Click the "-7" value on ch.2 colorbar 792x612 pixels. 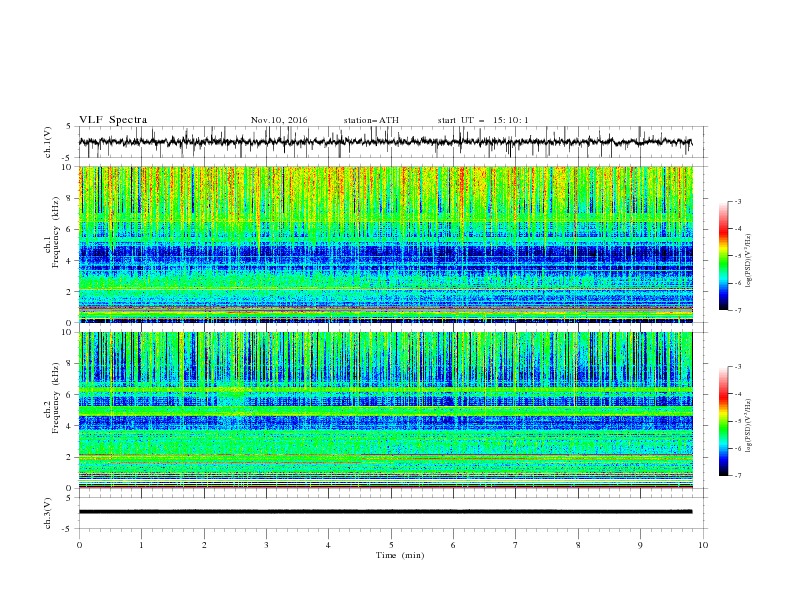[x=737, y=476]
